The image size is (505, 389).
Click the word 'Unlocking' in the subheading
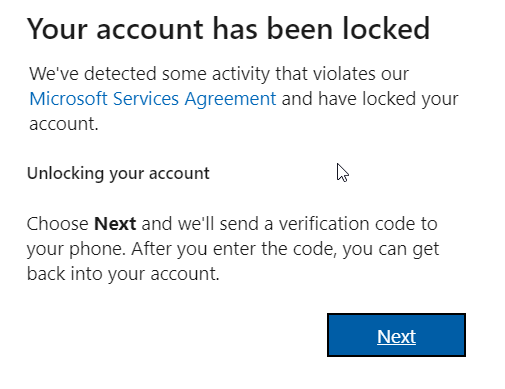(x=65, y=174)
